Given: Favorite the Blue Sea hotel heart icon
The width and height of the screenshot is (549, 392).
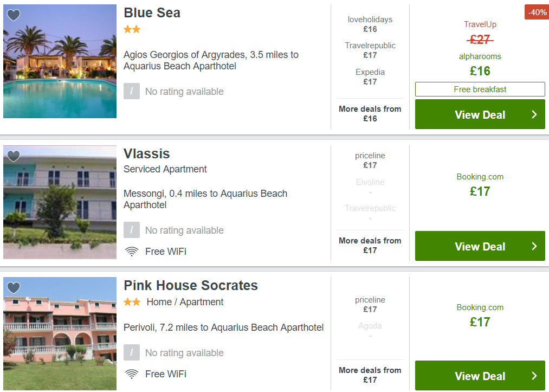Looking at the screenshot, I should click(14, 15).
